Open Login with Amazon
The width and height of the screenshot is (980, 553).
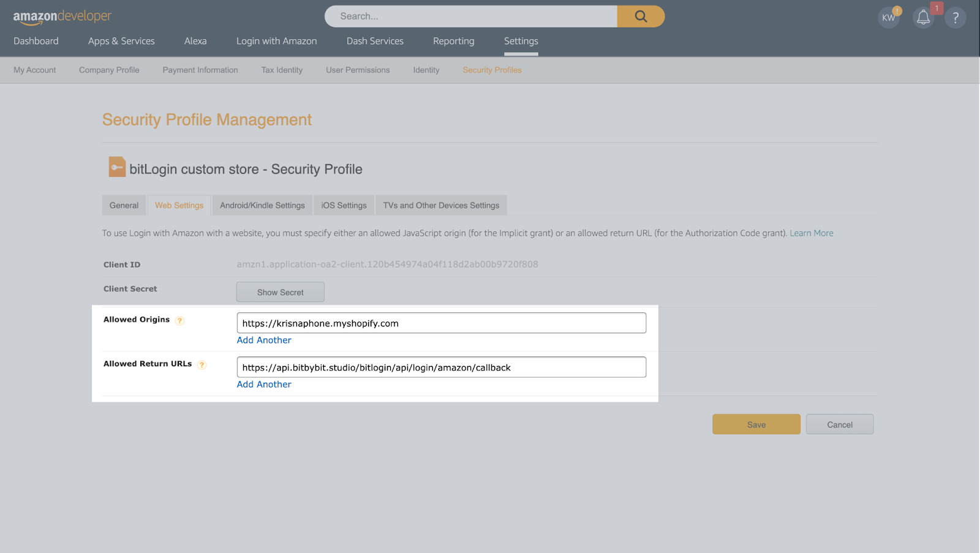(x=277, y=41)
